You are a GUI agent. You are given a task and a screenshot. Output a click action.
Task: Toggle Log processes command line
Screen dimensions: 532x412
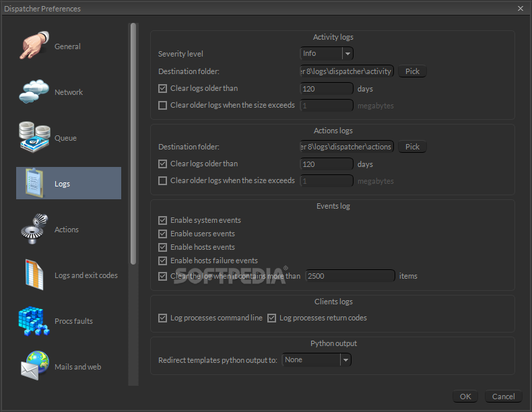pos(162,318)
